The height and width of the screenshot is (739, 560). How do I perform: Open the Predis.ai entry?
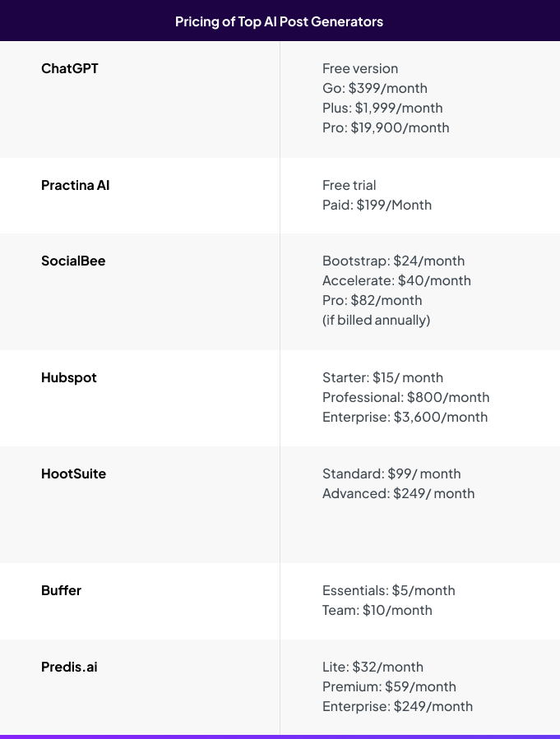pos(69,667)
